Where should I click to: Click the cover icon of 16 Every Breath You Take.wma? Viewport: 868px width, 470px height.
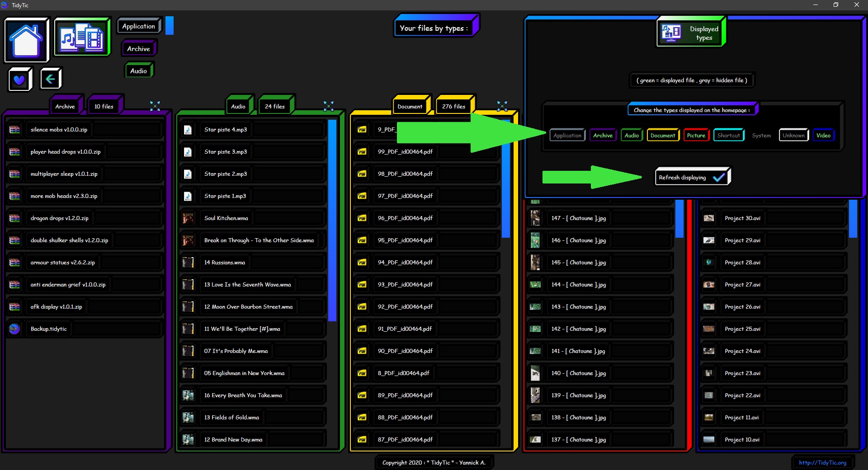tap(188, 395)
